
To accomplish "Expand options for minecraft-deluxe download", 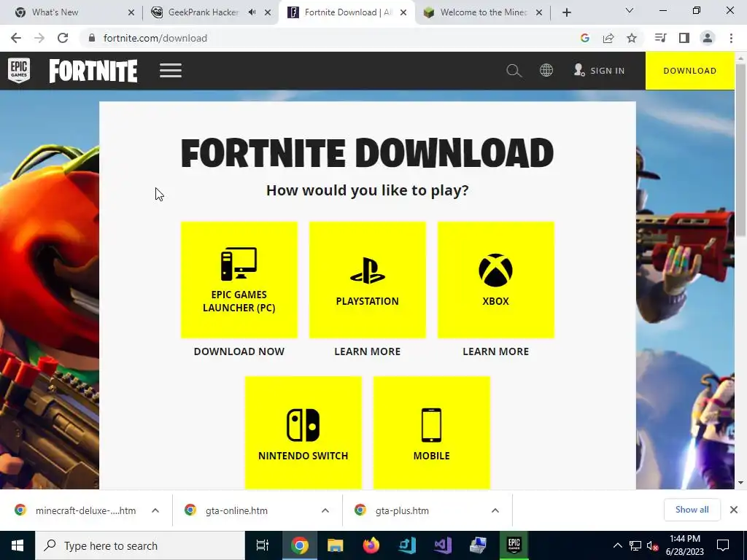I will (155, 510).
